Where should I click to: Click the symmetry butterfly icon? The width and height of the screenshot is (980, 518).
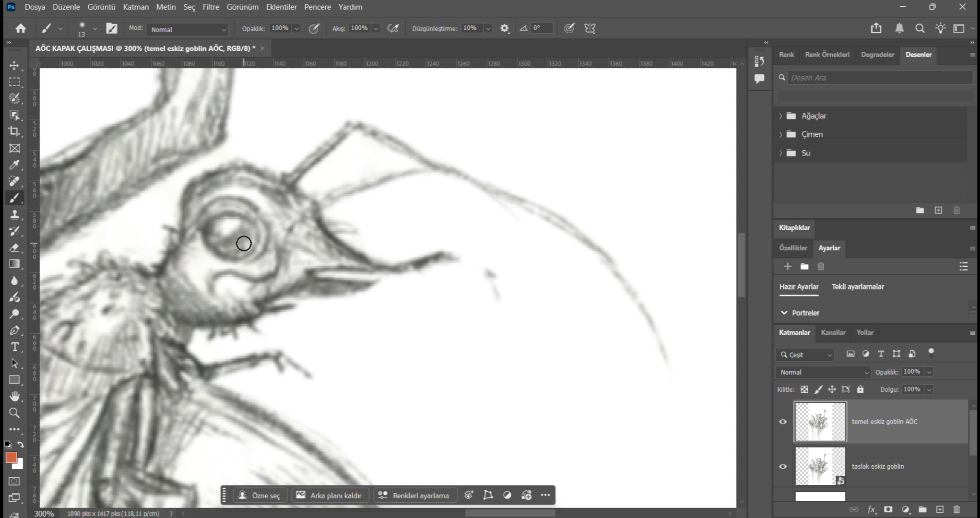[x=590, y=29]
